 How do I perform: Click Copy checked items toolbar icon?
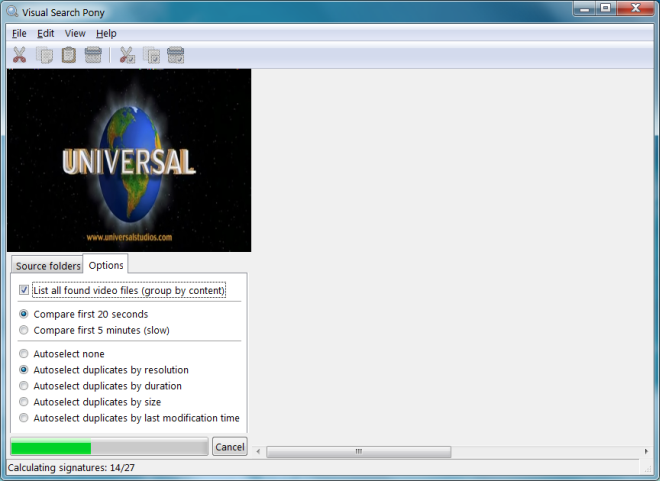[x=152, y=55]
